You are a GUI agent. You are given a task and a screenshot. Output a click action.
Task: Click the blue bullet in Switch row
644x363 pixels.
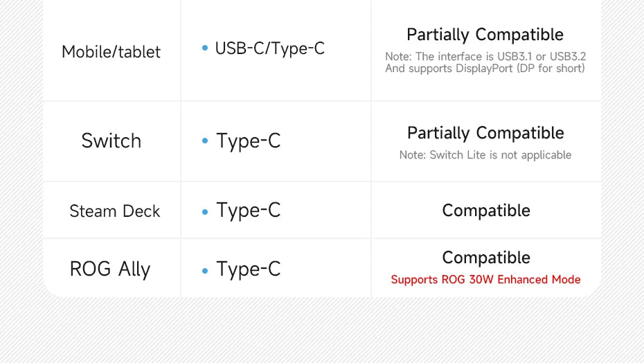coord(205,141)
